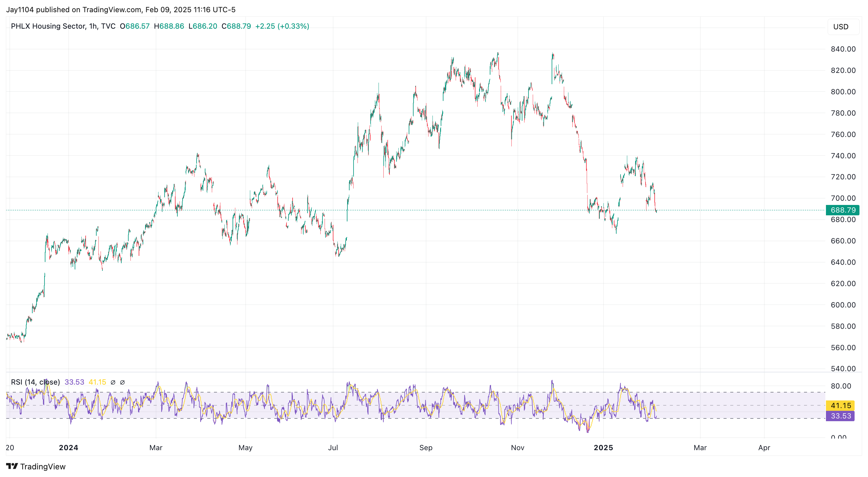Click the 760.00 price scale label
868x477 pixels.
[843, 134]
